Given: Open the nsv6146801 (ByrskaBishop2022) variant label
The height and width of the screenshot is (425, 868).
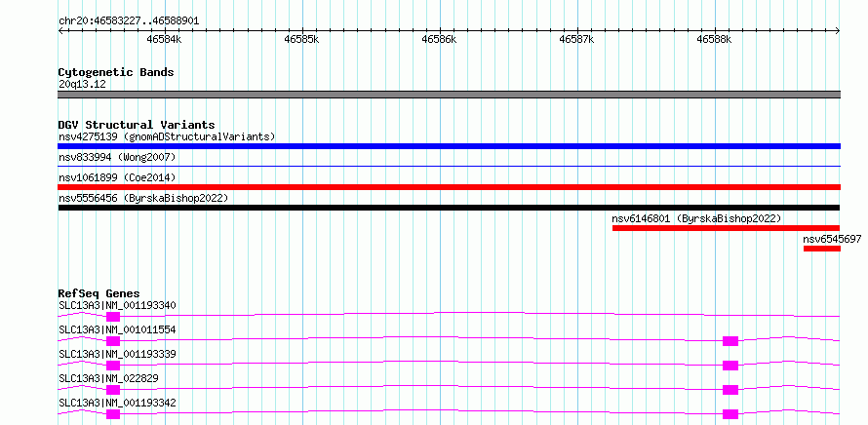Looking at the screenshot, I should [x=696, y=218].
